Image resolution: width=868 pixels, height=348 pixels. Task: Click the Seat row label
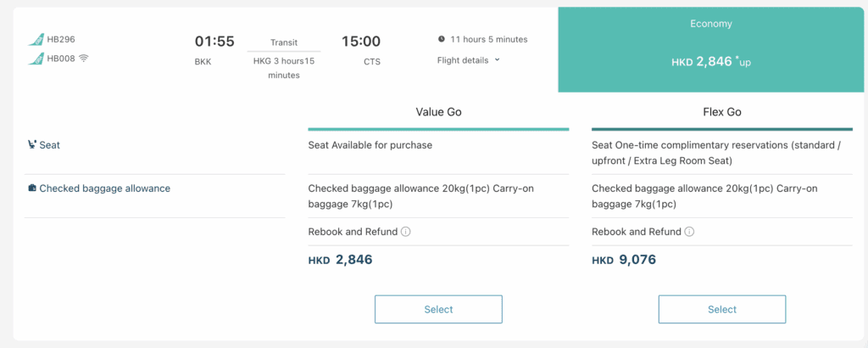(x=49, y=145)
